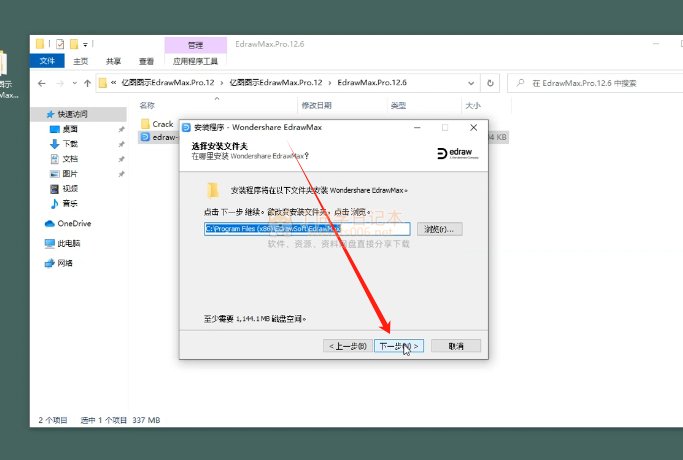
Task: Minimize the Explorer window
Action: 656,44
